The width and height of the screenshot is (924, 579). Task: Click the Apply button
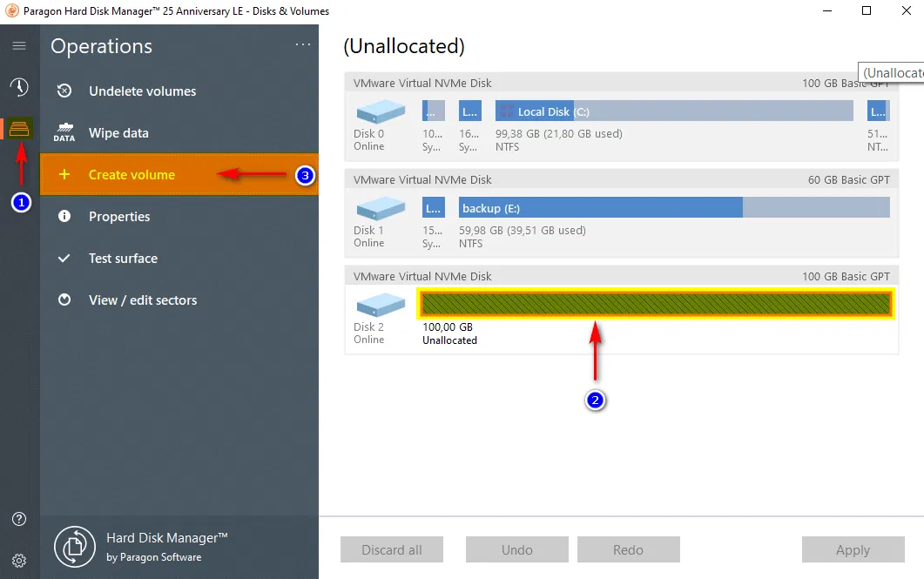pyautogui.click(x=853, y=549)
